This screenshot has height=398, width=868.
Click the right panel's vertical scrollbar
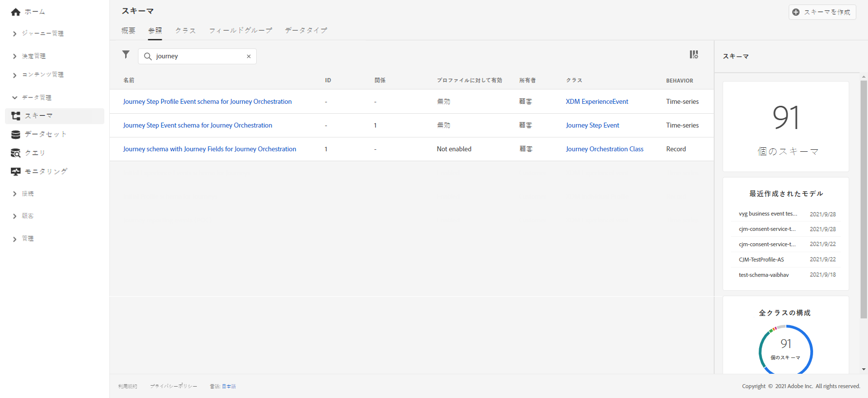[x=864, y=199]
